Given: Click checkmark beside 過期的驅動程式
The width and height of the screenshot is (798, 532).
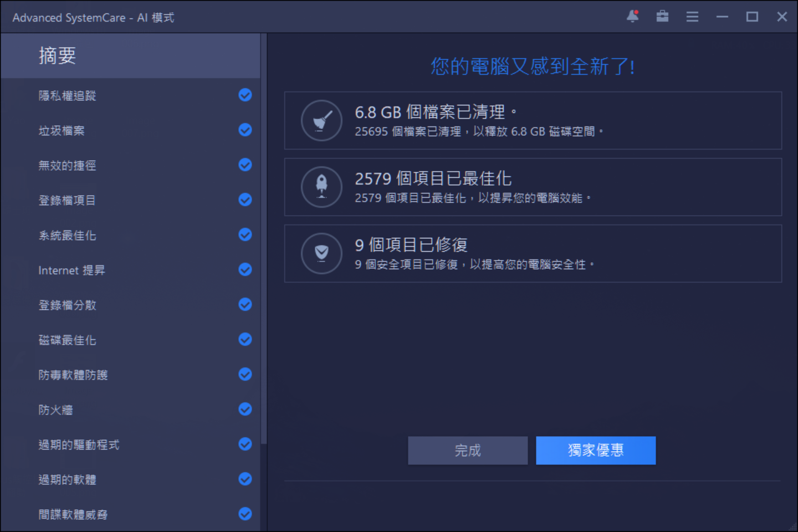Looking at the screenshot, I should tap(245, 444).
